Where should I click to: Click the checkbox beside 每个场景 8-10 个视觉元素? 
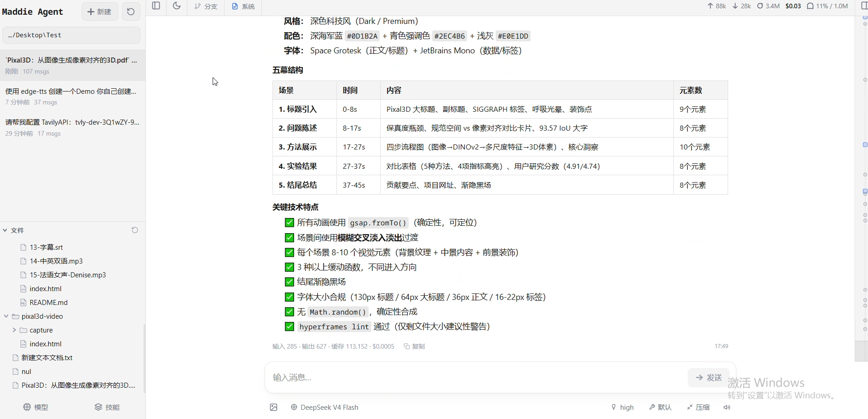pyautogui.click(x=289, y=253)
